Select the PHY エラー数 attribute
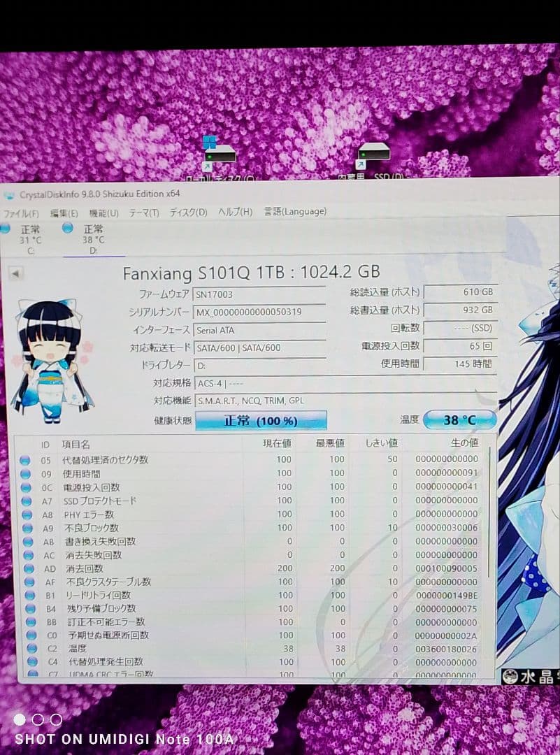This screenshot has width=560, height=755. click(89, 515)
